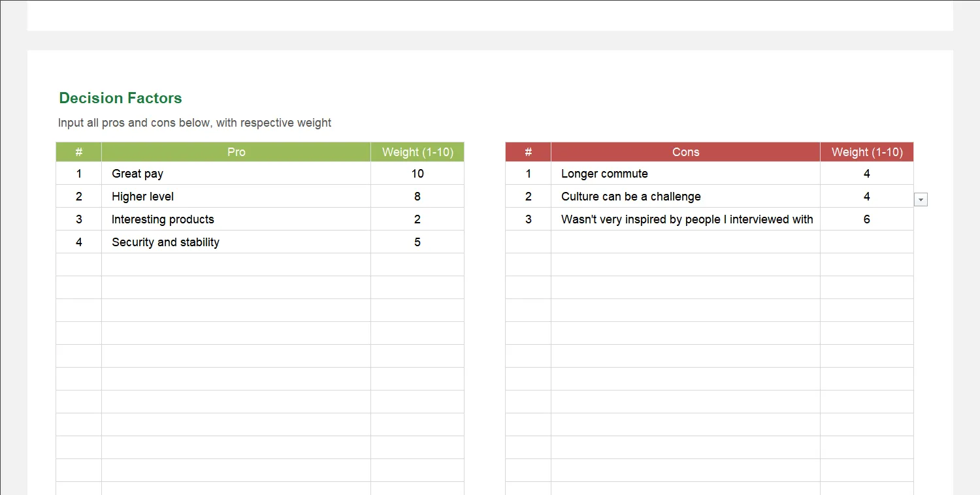This screenshot has width=980, height=495.
Task: Click the number 1 cell in the Pro table
Action: pos(78,173)
